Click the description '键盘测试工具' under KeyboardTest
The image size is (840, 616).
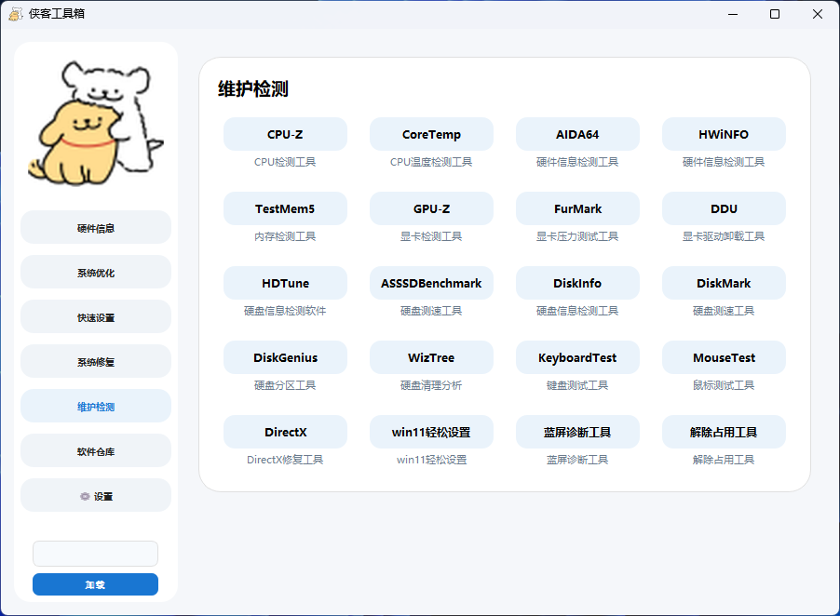(x=577, y=385)
